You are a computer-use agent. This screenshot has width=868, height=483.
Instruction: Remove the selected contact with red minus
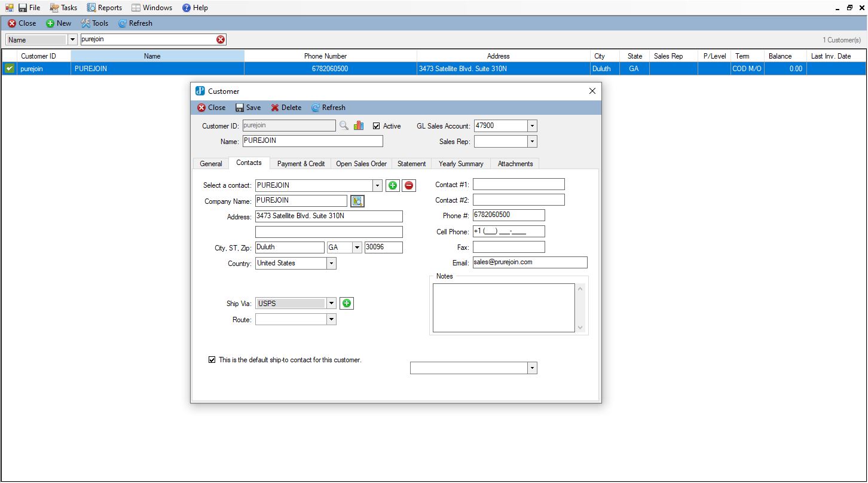(x=409, y=185)
